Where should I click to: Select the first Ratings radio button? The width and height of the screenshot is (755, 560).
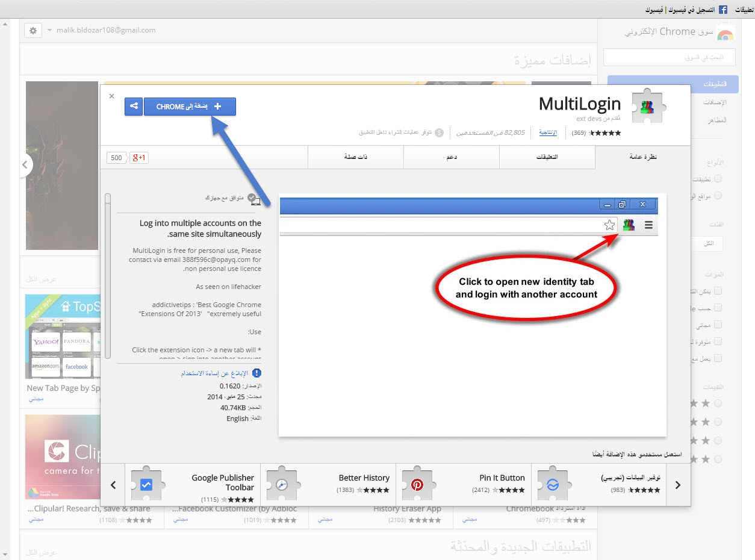[718, 403]
